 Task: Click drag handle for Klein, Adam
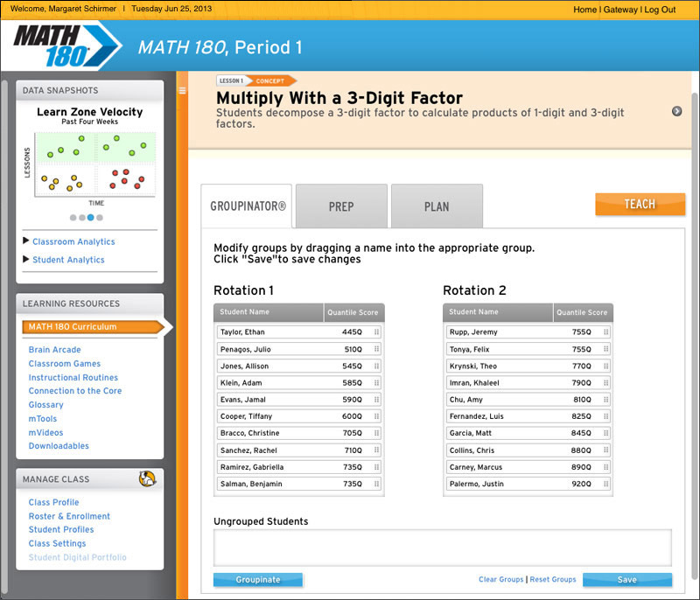coord(377,383)
